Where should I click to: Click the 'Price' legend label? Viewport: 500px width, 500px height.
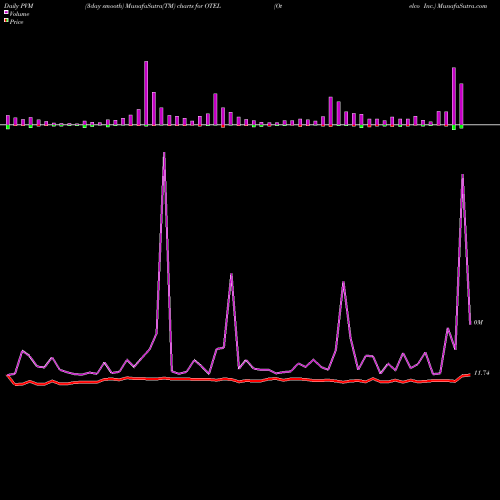click(16, 22)
